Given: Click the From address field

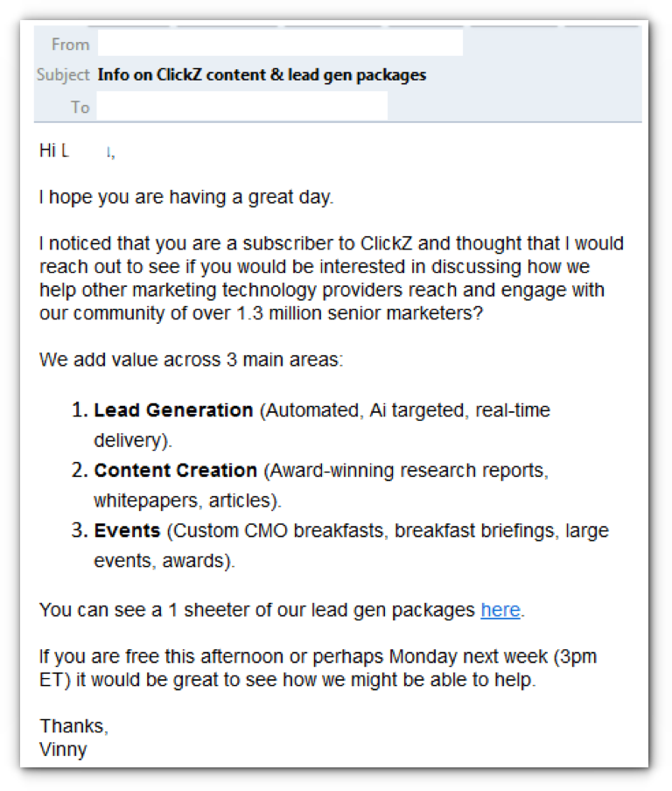Looking at the screenshot, I should coord(280,44).
